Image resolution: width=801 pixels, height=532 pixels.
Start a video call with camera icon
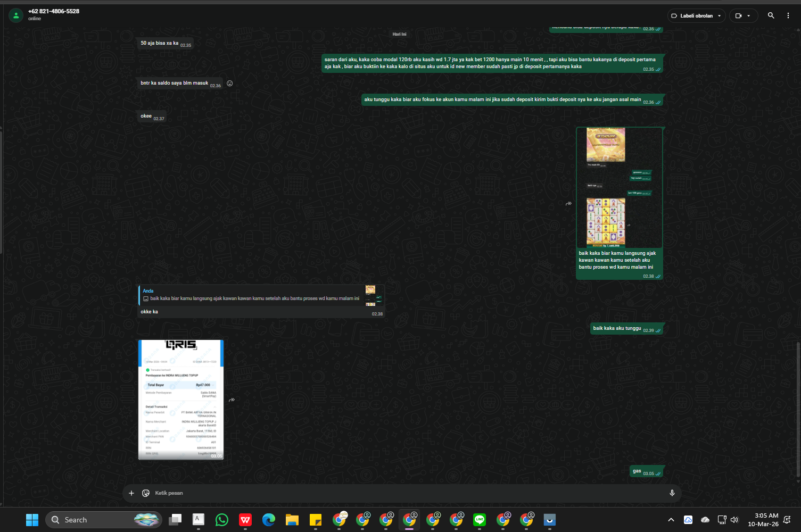[738, 15]
